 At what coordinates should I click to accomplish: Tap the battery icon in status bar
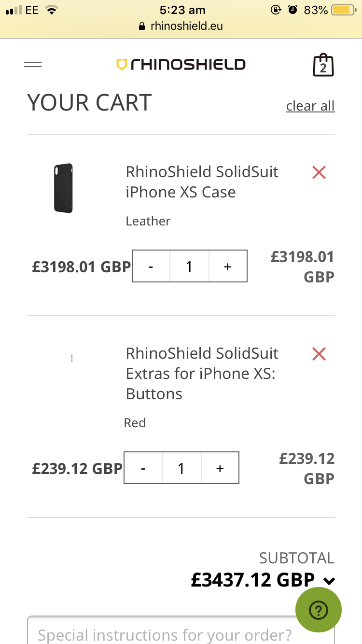343,10
